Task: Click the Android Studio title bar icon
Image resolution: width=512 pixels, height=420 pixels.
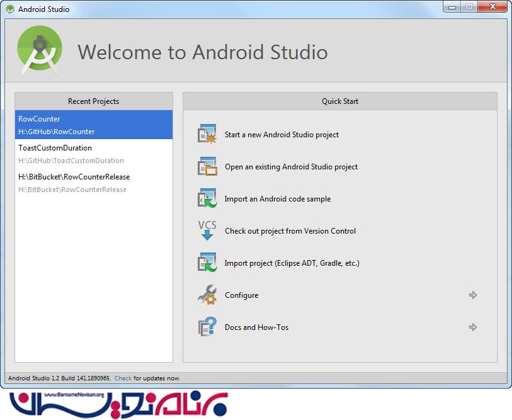Action: click(10, 9)
